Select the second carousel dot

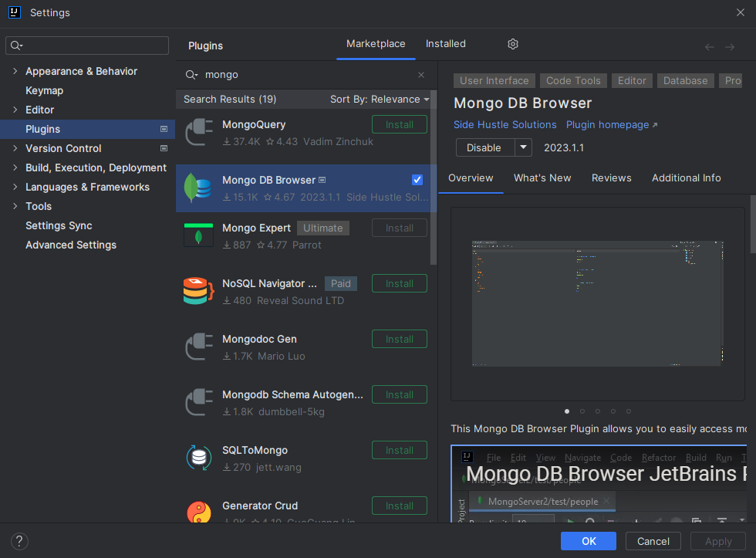click(582, 411)
